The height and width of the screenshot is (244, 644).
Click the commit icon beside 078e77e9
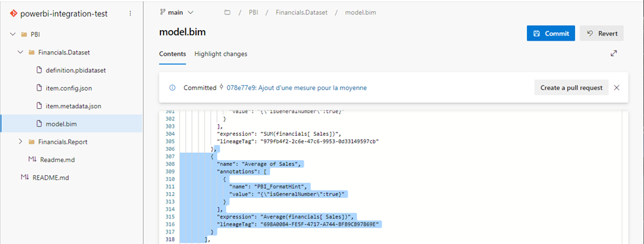click(x=222, y=87)
